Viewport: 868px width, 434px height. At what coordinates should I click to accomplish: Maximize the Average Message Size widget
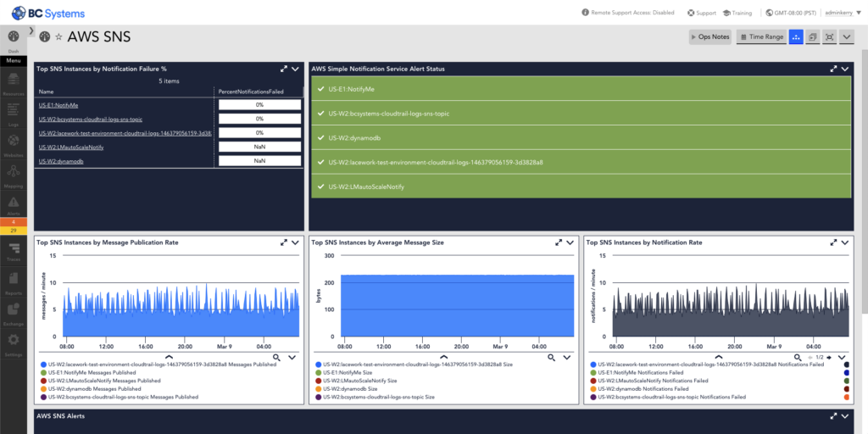point(559,242)
